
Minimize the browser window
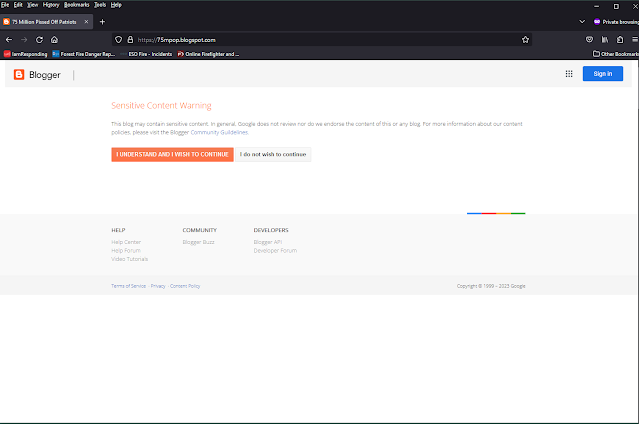pos(597,6)
